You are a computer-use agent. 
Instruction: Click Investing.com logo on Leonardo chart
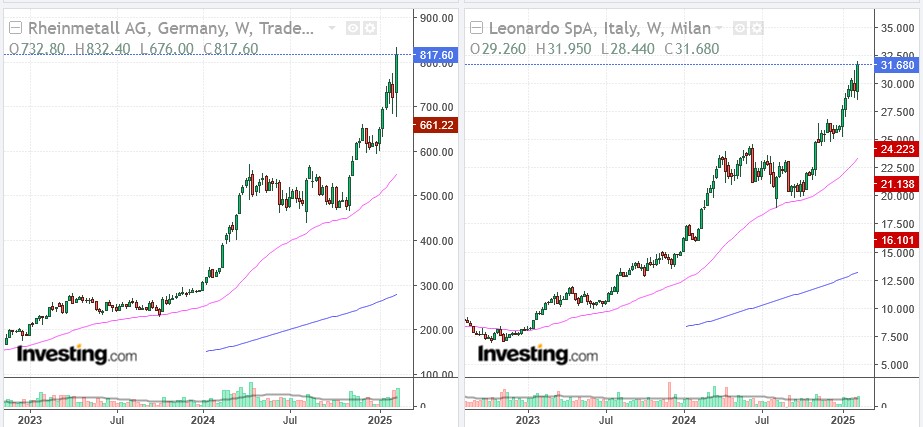coord(537,354)
